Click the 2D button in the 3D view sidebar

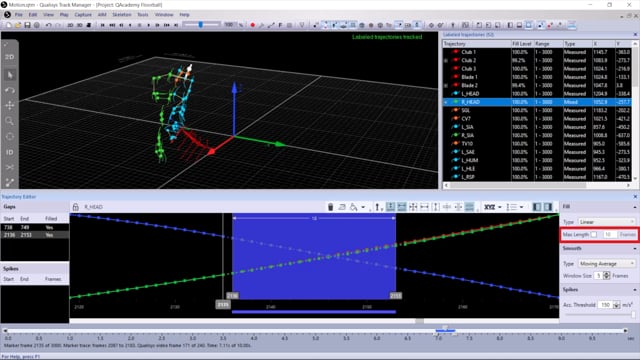(10, 57)
